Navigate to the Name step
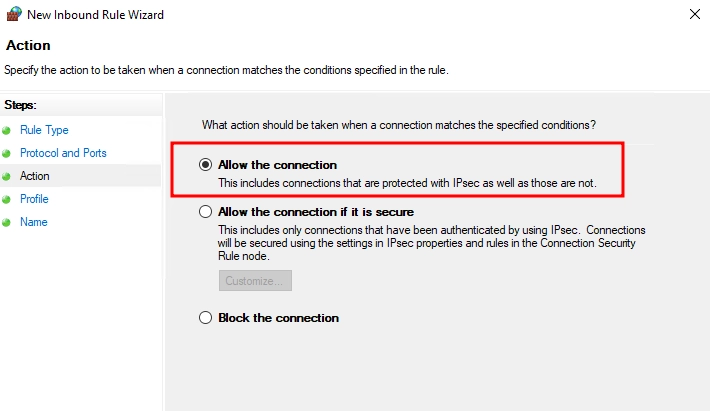The height and width of the screenshot is (411, 710). pos(34,222)
